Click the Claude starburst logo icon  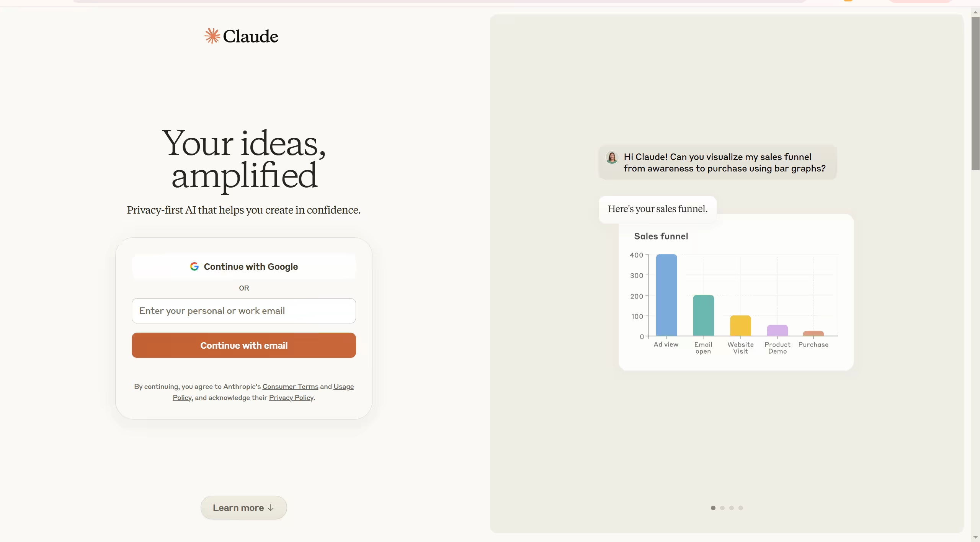212,36
